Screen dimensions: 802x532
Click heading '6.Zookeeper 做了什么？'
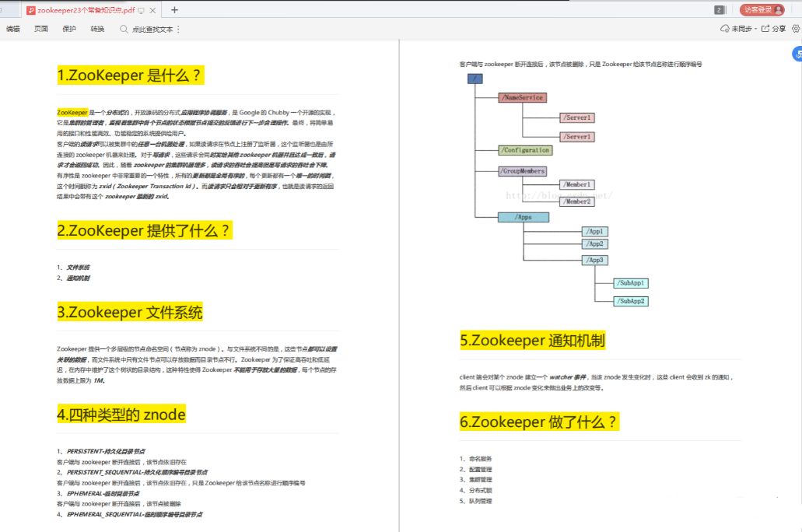pos(539,422)
